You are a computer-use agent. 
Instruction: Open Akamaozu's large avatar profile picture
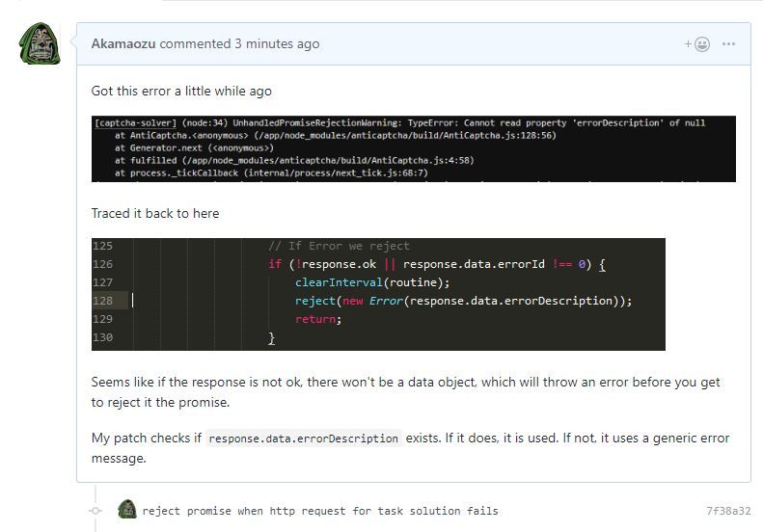[x=40, y=43]
